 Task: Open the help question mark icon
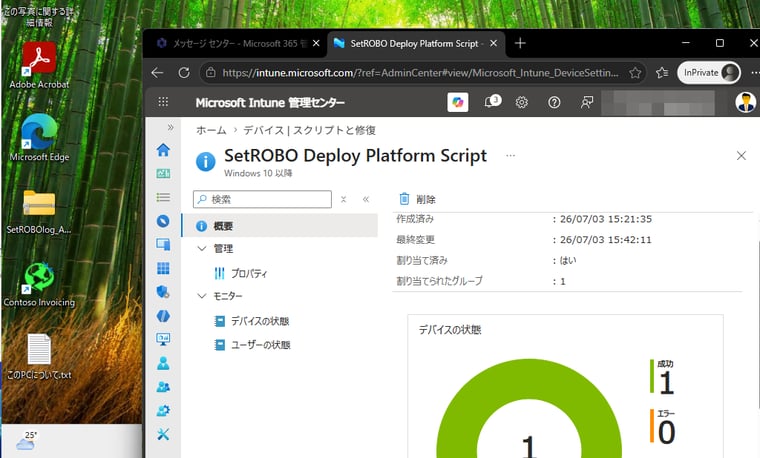coord(554,102)
